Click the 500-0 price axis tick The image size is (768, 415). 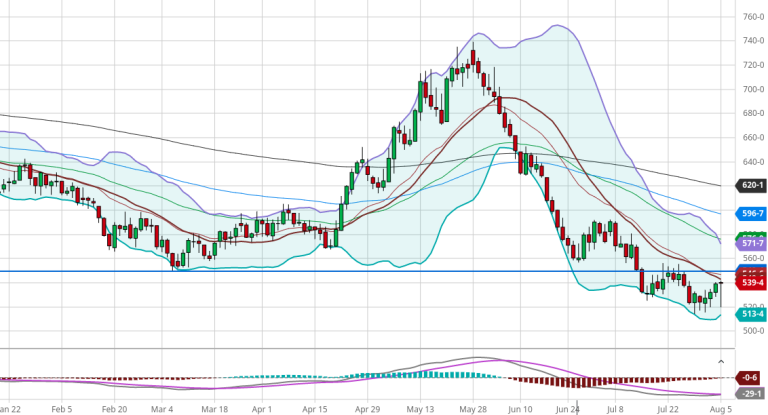pyautogui.click(x=753, y=330)
